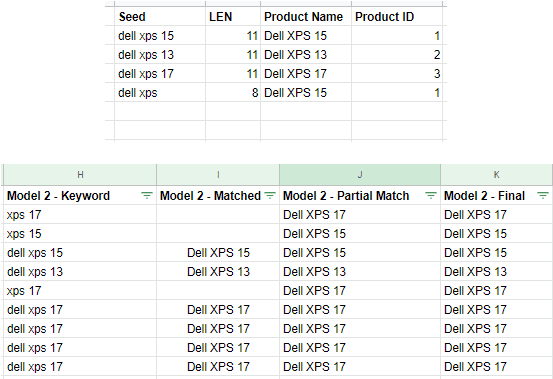Select seed cell 'dell xps 13'
This screenshot has width=553, height=379.
click(160, 55)
